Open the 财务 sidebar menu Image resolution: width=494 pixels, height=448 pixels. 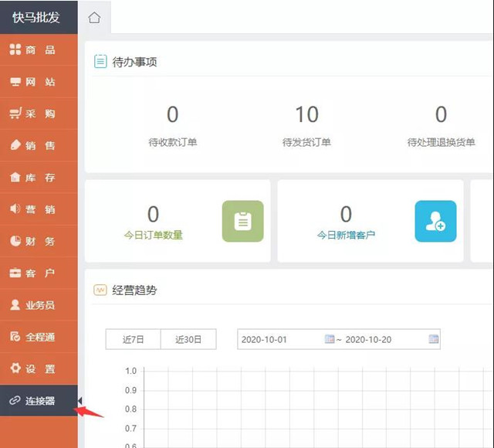39,241
